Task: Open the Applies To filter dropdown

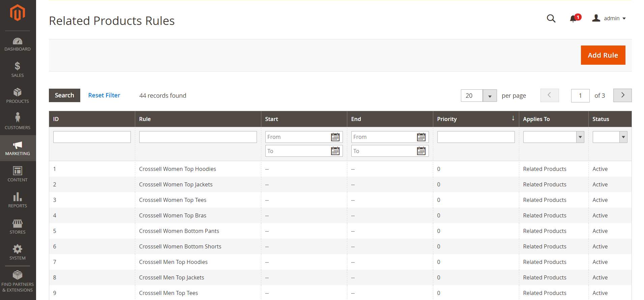Action: pyautogui.click(x=554, y=137)
